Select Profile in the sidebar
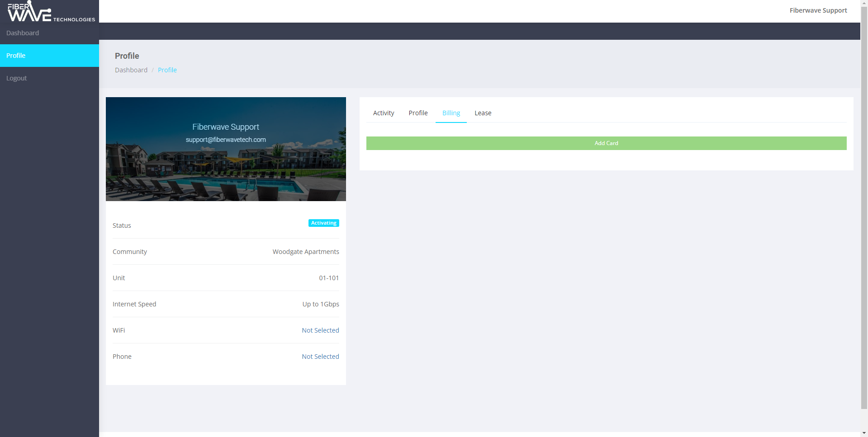868x437 pixels. pos(49,56)
